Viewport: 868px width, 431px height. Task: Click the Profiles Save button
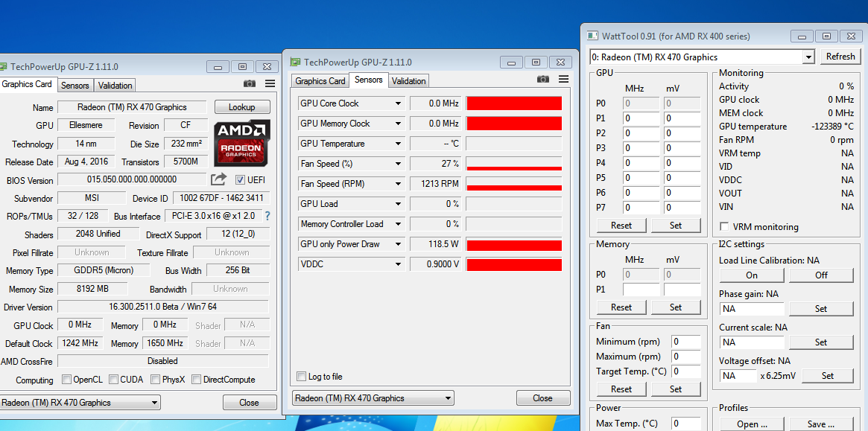822,424
